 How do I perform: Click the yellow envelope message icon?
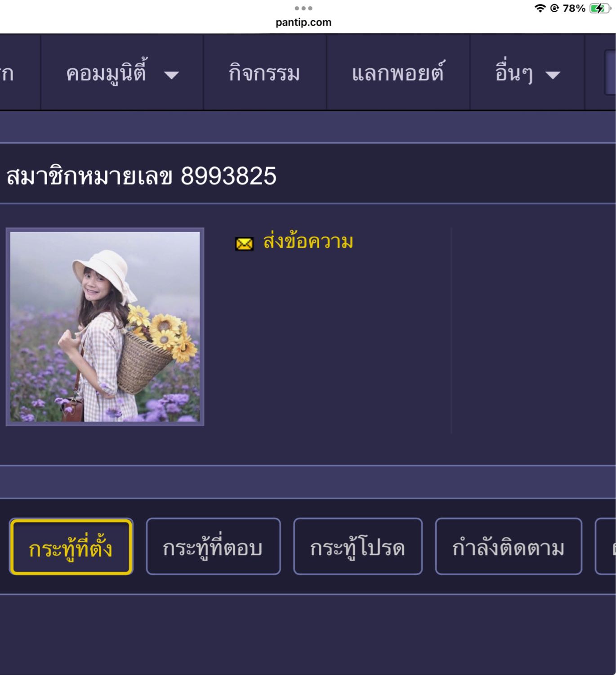244,244
